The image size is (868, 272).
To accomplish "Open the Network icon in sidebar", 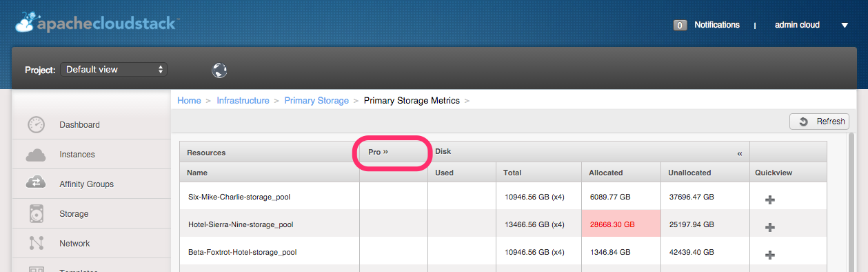I will tap(37, 243).
